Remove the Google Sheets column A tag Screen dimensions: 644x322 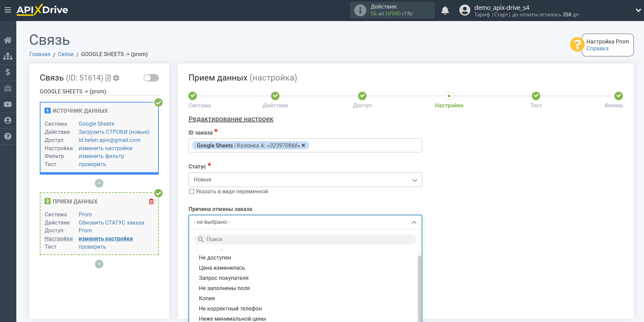[x=303, y=145]
